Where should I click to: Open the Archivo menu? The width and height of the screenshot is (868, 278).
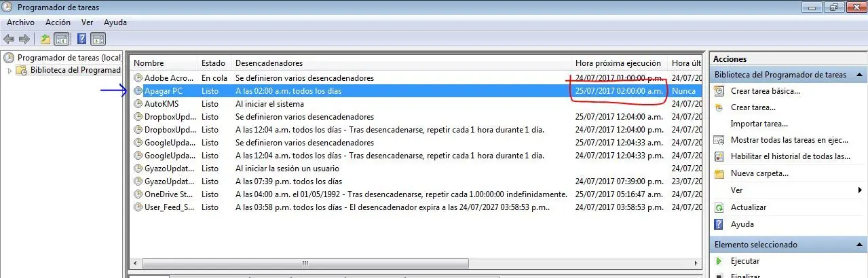[20, 22]
